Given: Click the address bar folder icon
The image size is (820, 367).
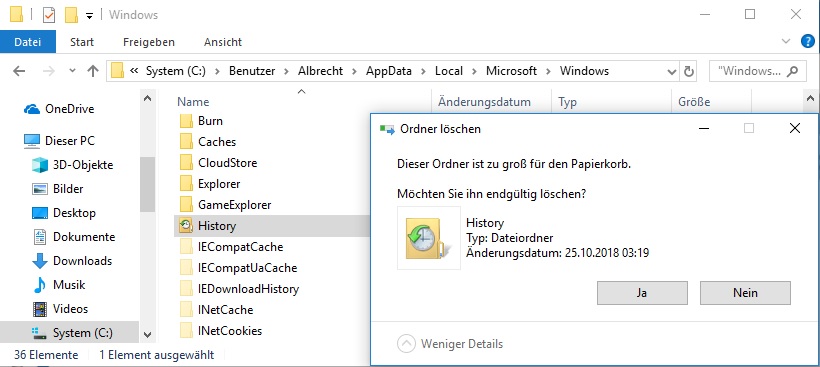Looking at the screenshot, I should 118,71.
